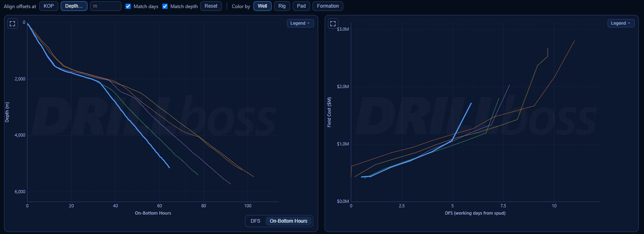Toggle the Match days checkbox
This screenshot has width=644, height=234.
128,6
